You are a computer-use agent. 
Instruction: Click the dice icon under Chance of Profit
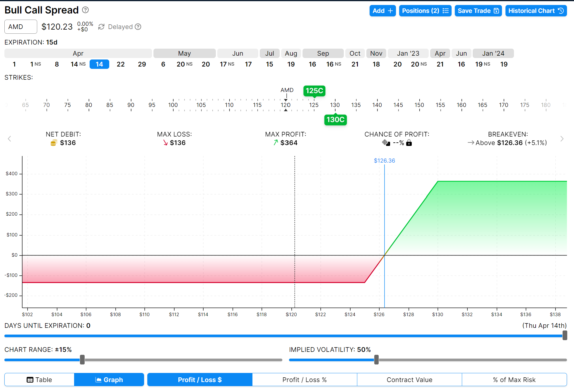[386, 143]
